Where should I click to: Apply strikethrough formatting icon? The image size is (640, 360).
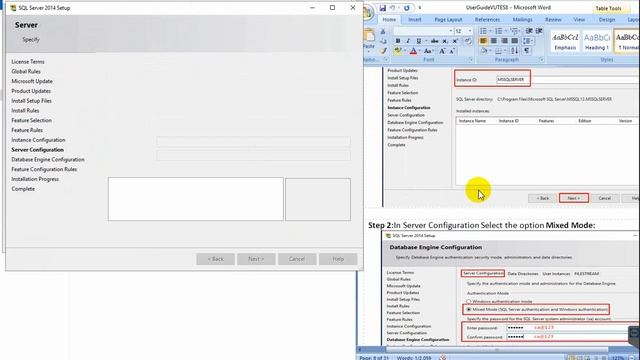coord(435,41)
